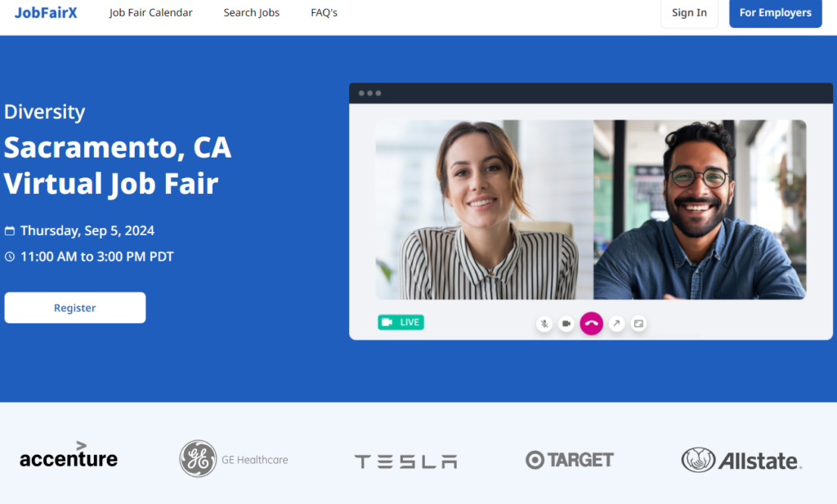Click the clock icon beside the time
837x504 pixels.
[x=10, y=256]
